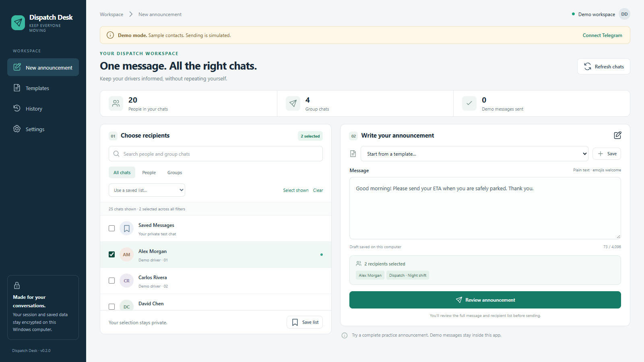The image size is (644, 362).
Task: Switch to the People filter tab
Action: point(149,173)
